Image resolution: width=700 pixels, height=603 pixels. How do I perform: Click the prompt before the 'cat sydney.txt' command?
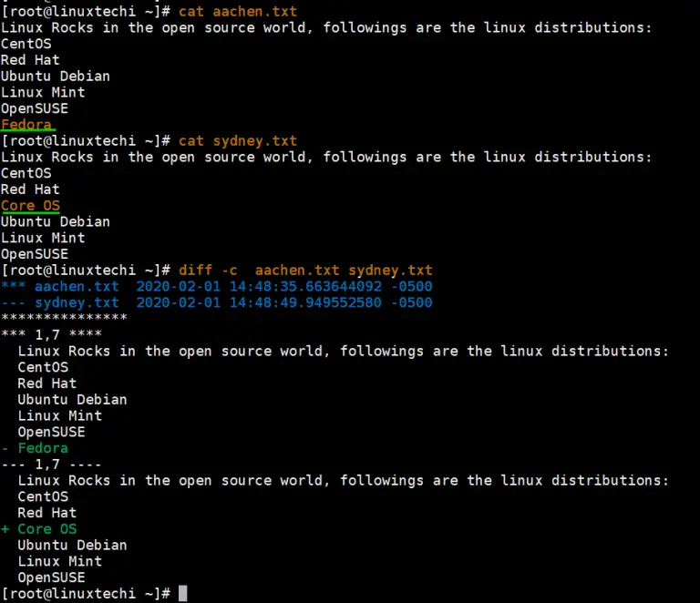[86, 141]
